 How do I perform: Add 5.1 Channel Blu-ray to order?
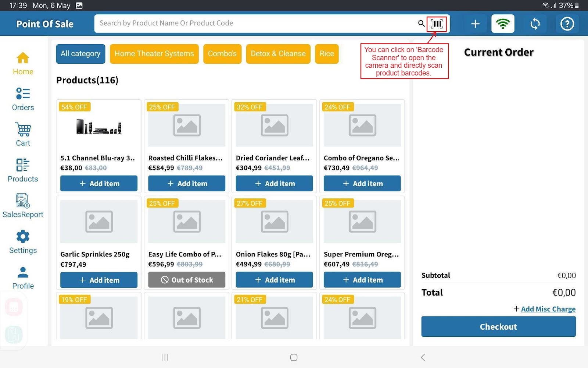(x=99, y=183)
